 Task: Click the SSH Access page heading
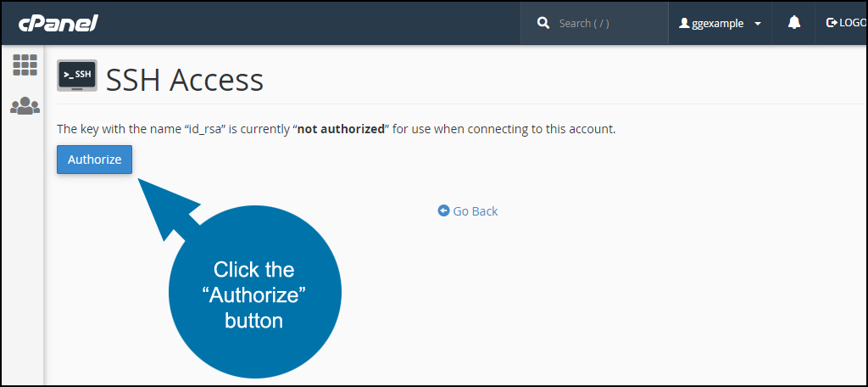184,80
